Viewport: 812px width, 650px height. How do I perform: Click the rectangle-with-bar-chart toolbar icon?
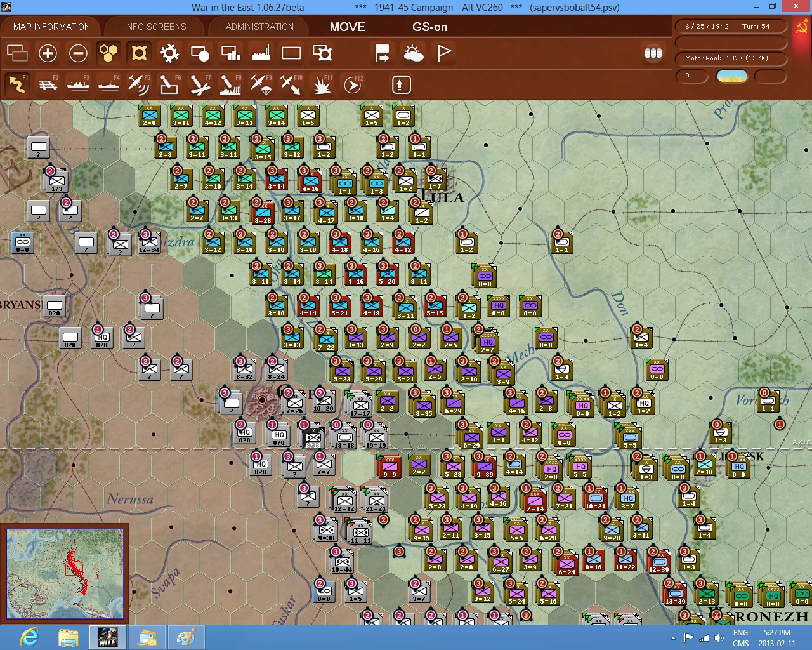230,53
